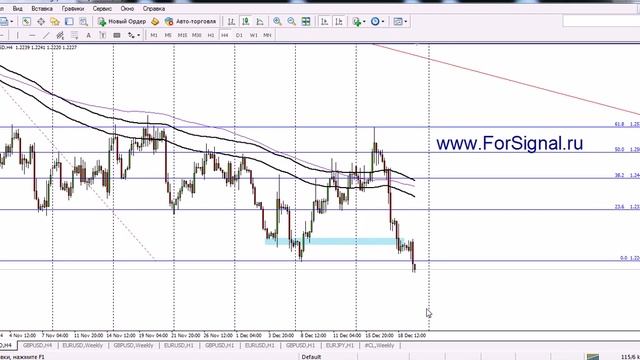Viewport: 640px width, 360px height.
Task: Switch to GBPUSD,H4 chart tab
Action: point(38,346)
